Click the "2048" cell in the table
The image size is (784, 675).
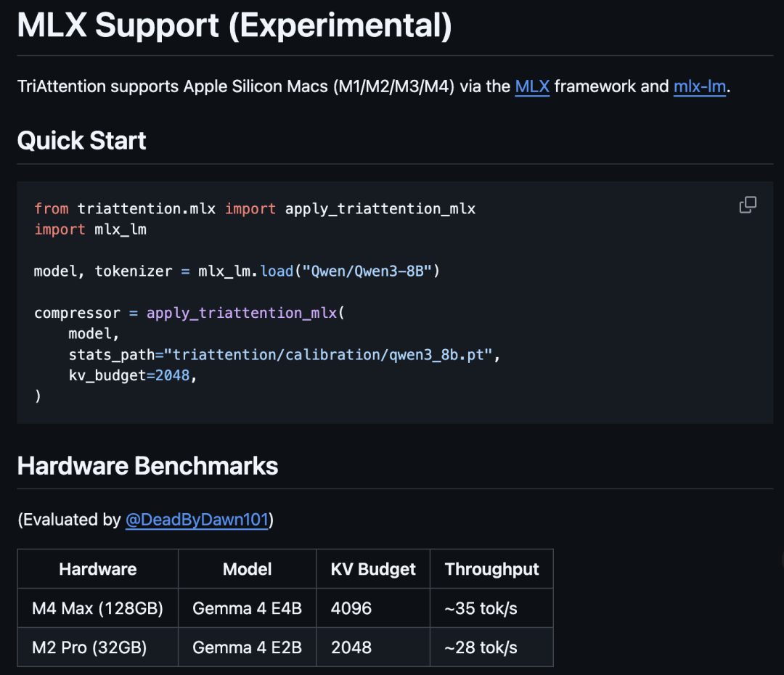coord(373,647)
